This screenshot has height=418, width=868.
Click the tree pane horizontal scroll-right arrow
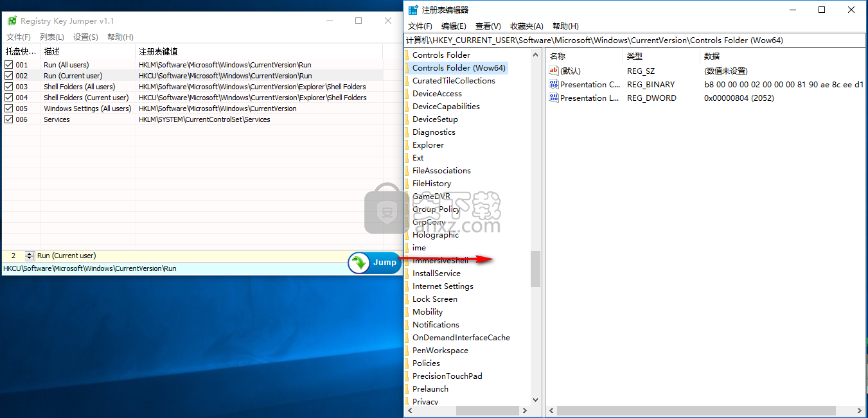coord(525,410)
